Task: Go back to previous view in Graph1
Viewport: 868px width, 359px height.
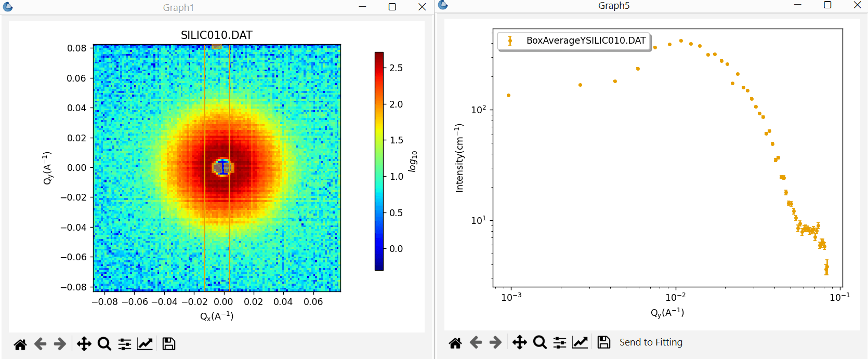Action: [x=40, y=344]
